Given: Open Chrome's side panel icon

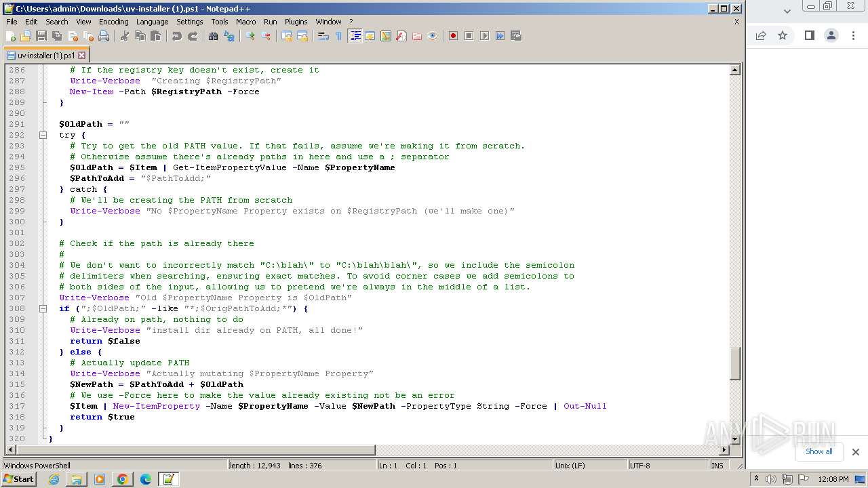Looking at the screenshot, I should coord(809,35).
